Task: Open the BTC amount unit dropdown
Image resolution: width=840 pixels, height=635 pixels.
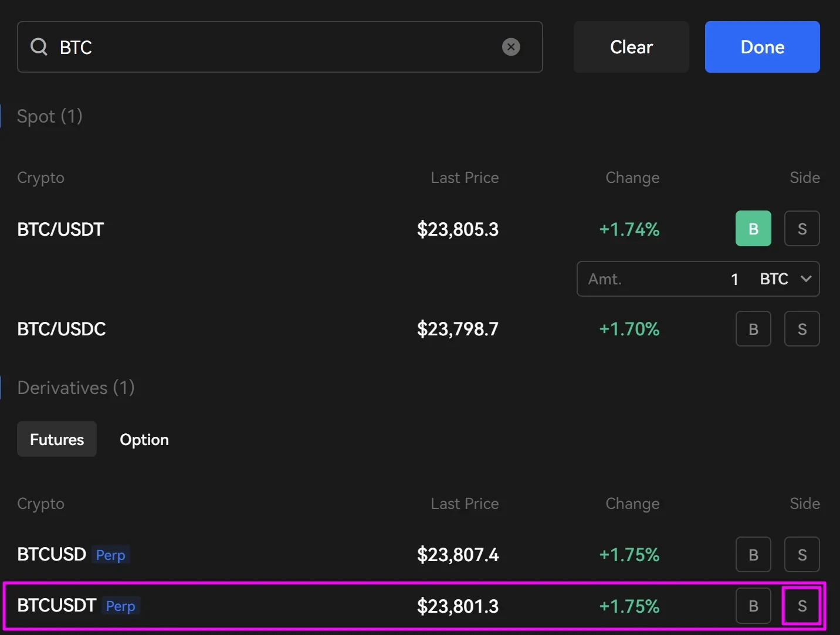Action: pos(785,279)
